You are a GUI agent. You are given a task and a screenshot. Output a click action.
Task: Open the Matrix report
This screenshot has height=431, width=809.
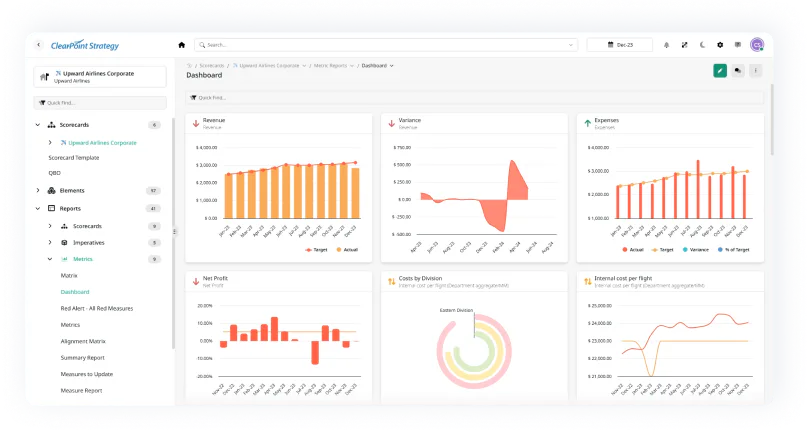coord(69,276)
